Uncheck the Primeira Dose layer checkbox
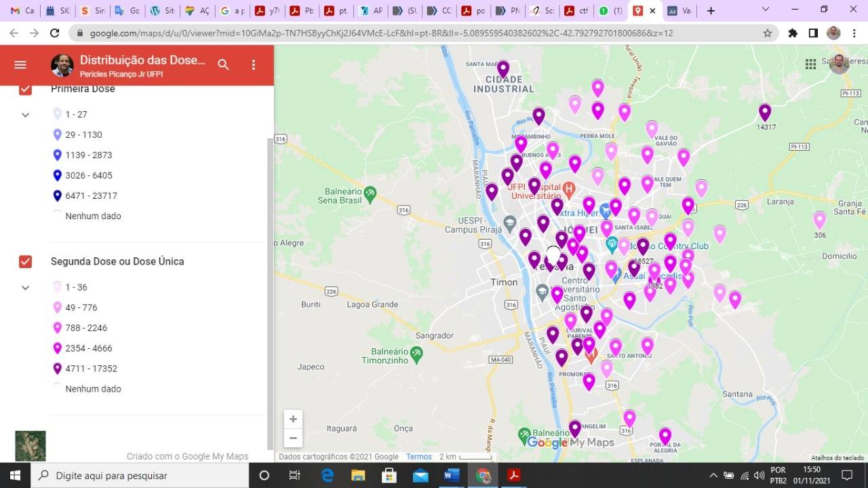 25,89
